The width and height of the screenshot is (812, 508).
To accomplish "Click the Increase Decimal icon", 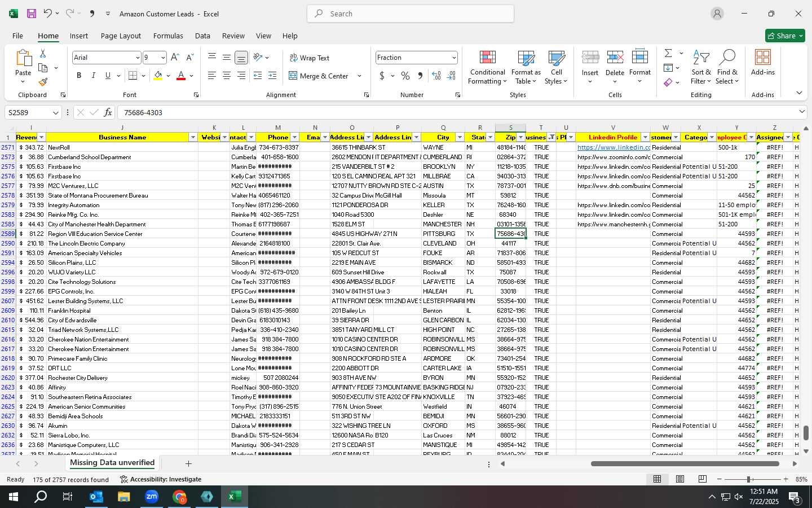I will click(436, 76).
